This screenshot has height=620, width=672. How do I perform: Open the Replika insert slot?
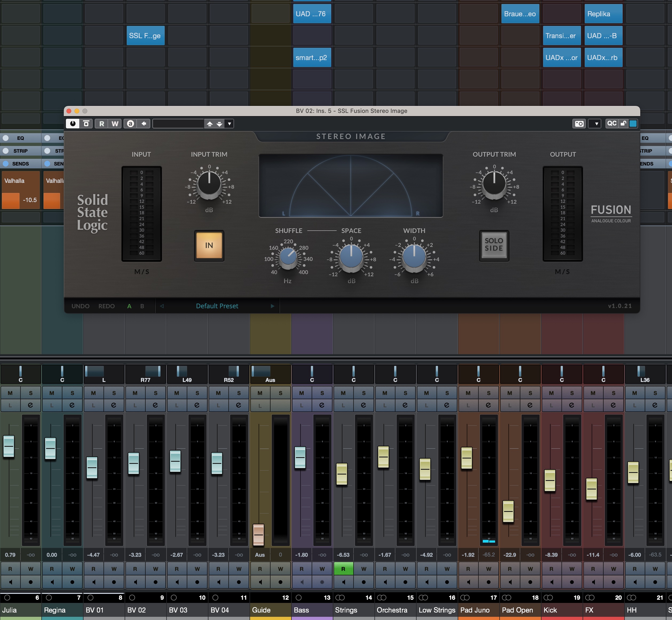pyautogui.click(x=603, y=14)
